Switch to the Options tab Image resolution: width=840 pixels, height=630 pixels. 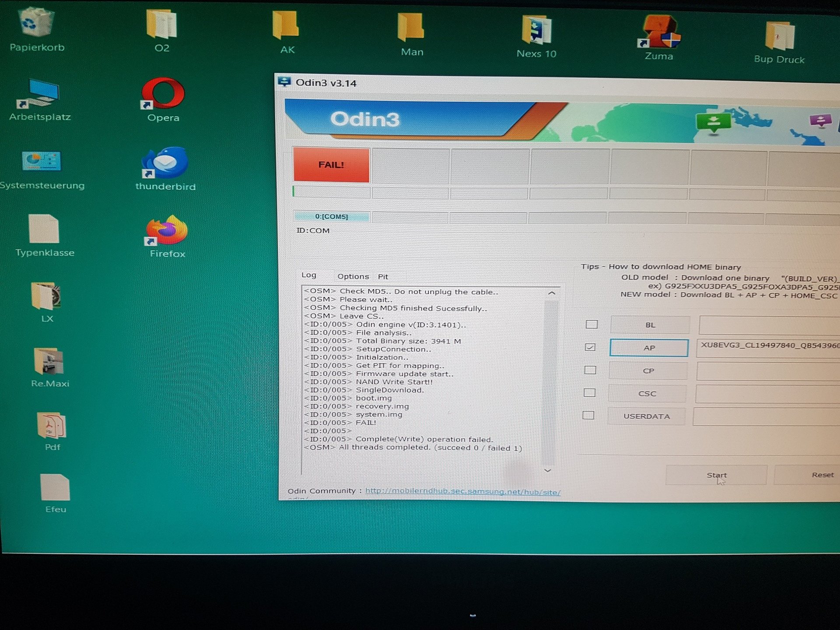pos(353,276)
